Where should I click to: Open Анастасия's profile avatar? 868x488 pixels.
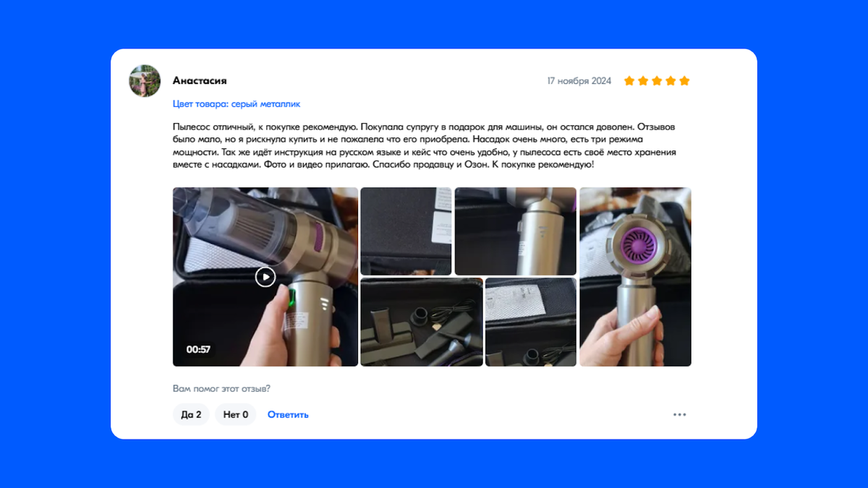point(145,81)
